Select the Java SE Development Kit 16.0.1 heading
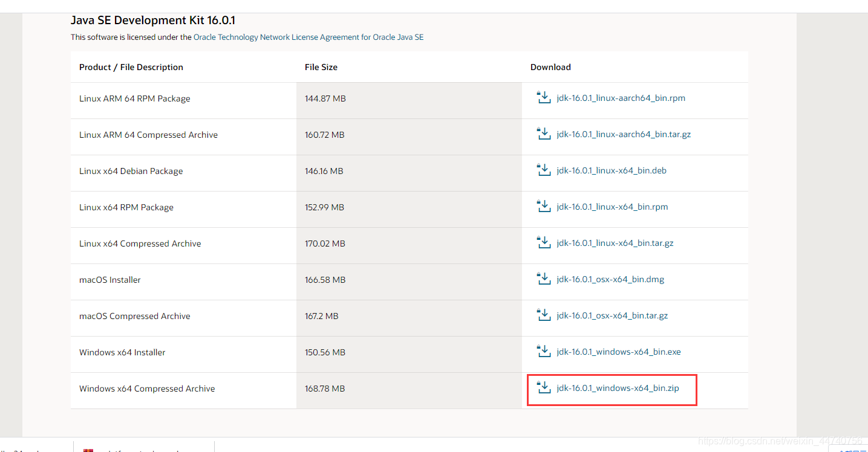The width and height of the screenshot is (868, 452). [x=153, y=20]
